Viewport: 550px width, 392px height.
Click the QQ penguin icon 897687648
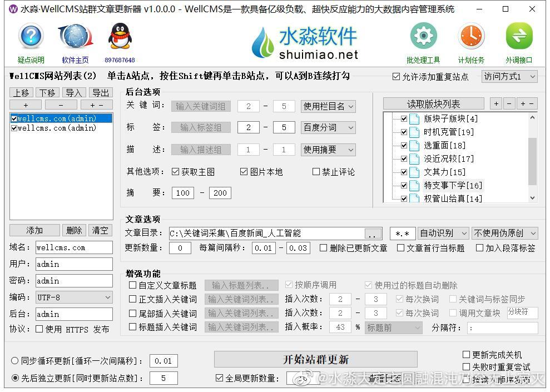[120, 36]
